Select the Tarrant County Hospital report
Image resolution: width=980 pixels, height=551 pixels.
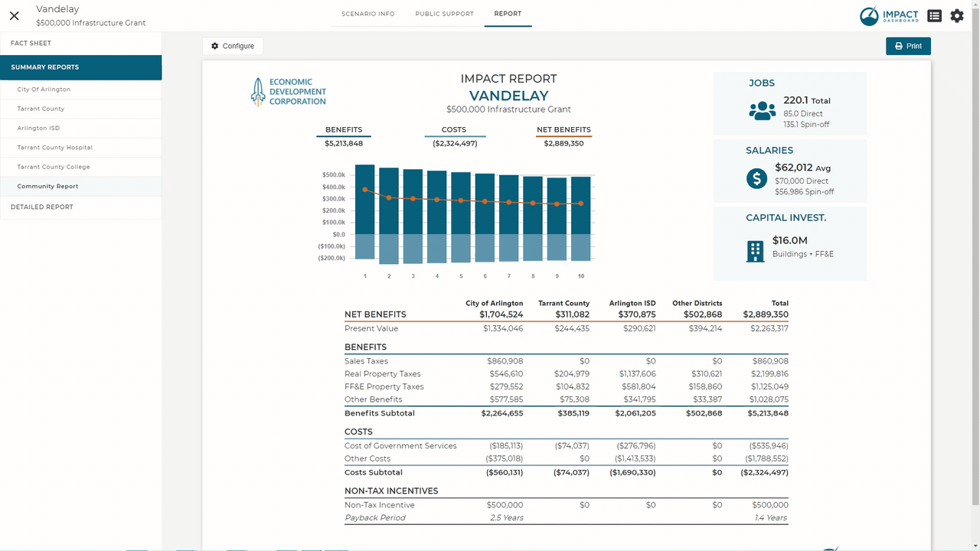point(80,148)
